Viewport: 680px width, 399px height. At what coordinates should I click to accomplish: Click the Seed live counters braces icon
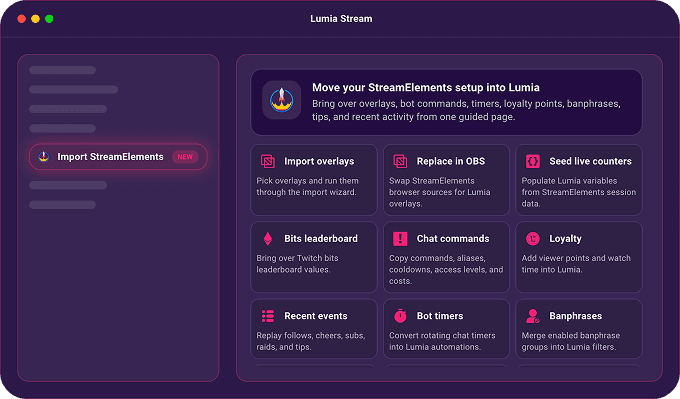533,161
